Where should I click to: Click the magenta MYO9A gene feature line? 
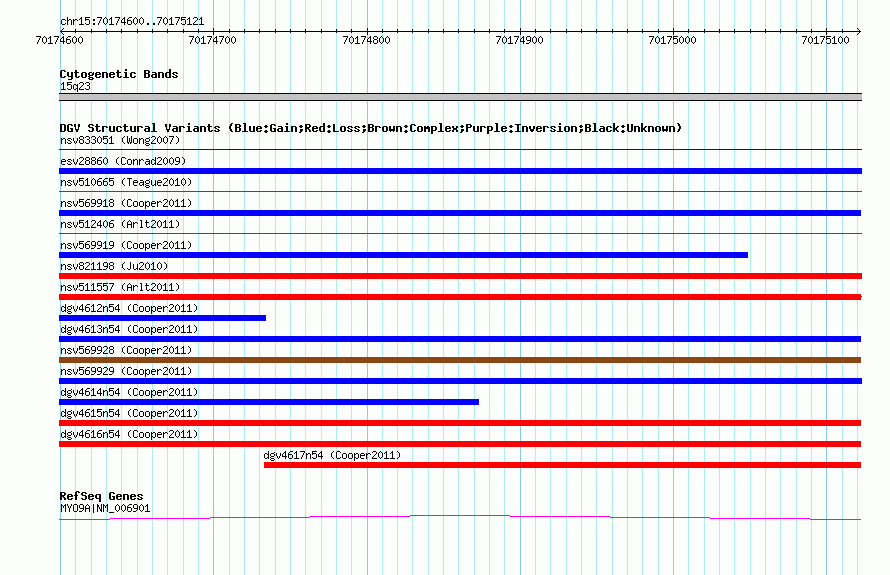point(460,517)
